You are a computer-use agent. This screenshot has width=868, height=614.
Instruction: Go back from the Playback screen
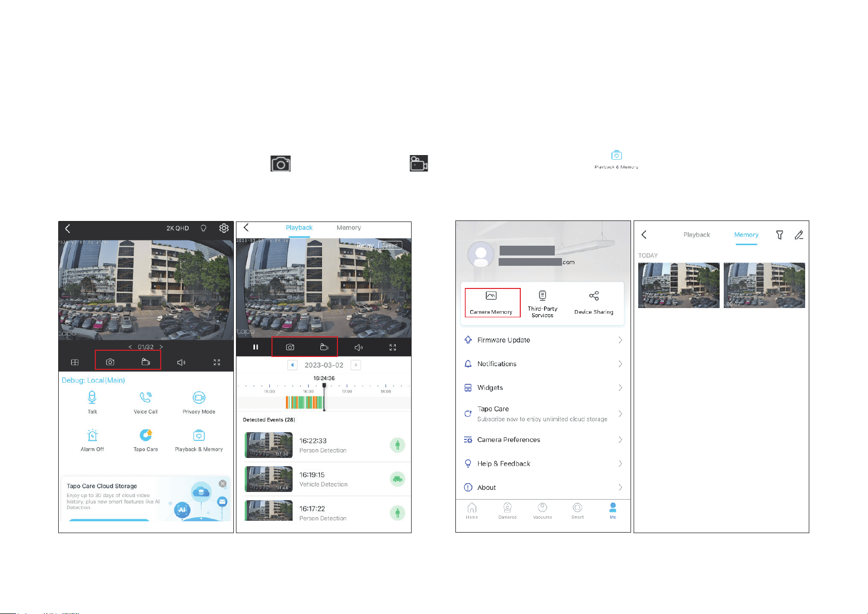coord(246,228)
